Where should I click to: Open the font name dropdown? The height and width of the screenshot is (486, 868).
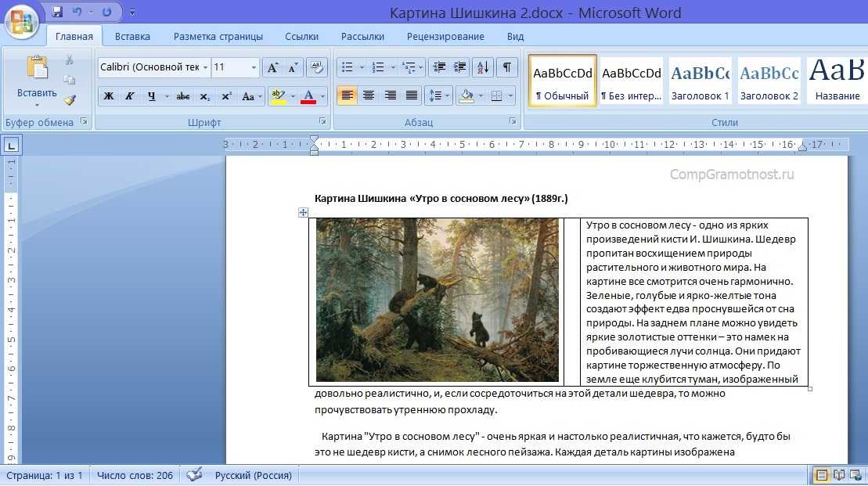[x=205, y=67]
